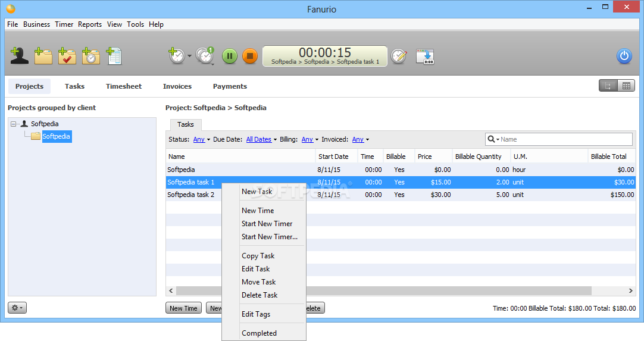
Task: Open the dropdown arrow beside Start New Timer
Action: (189, 56)
